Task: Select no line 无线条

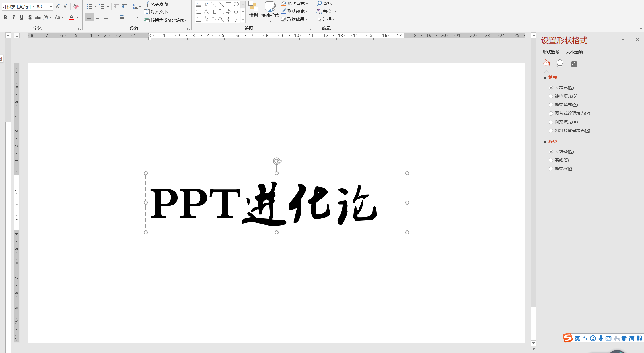Action: coord(561,152)
